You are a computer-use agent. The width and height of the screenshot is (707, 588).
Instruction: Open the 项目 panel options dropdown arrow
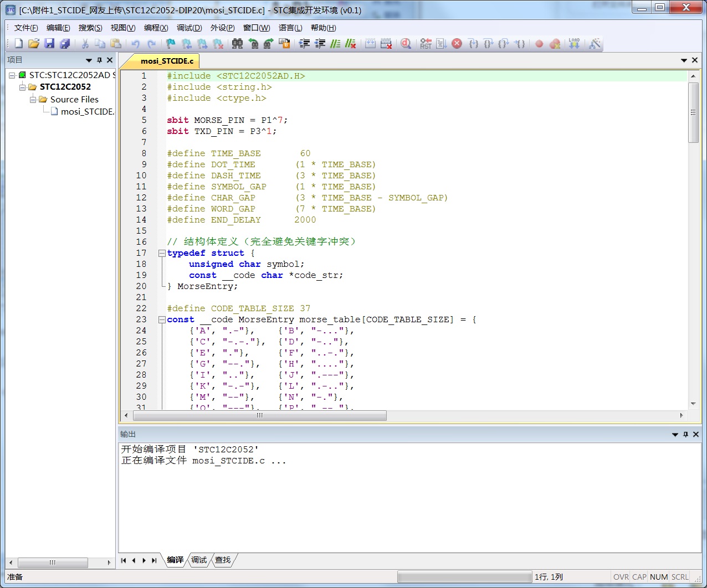(x=89, y=60)
